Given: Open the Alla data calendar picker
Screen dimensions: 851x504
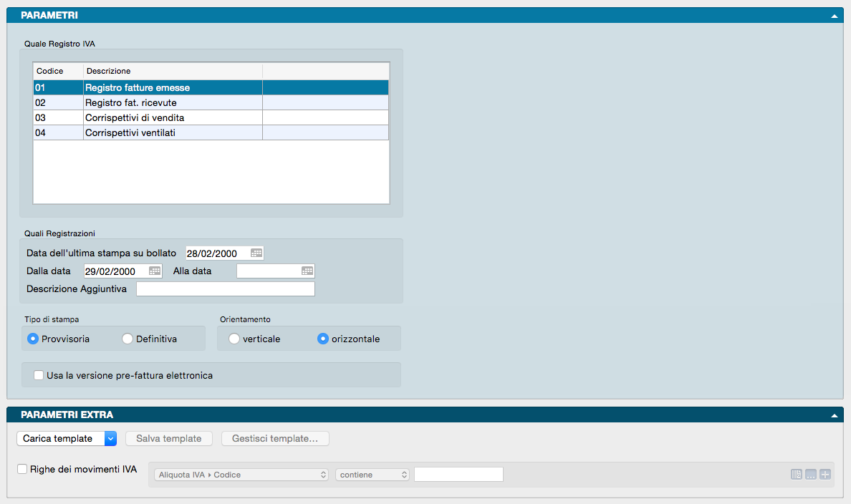Looking at the screenshot, I should pyautogui.click(x=307, y=271).
